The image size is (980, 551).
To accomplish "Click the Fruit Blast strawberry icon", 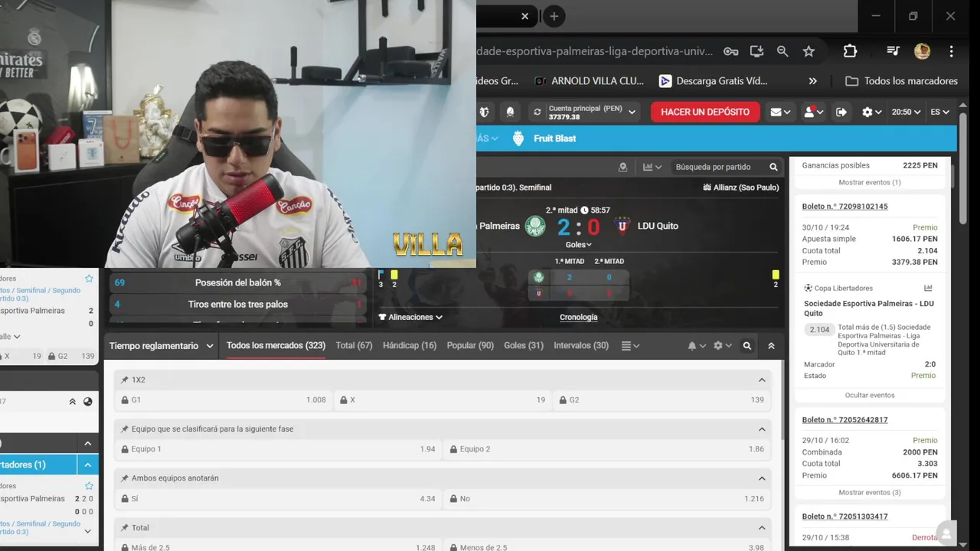I will coord(518,139).
